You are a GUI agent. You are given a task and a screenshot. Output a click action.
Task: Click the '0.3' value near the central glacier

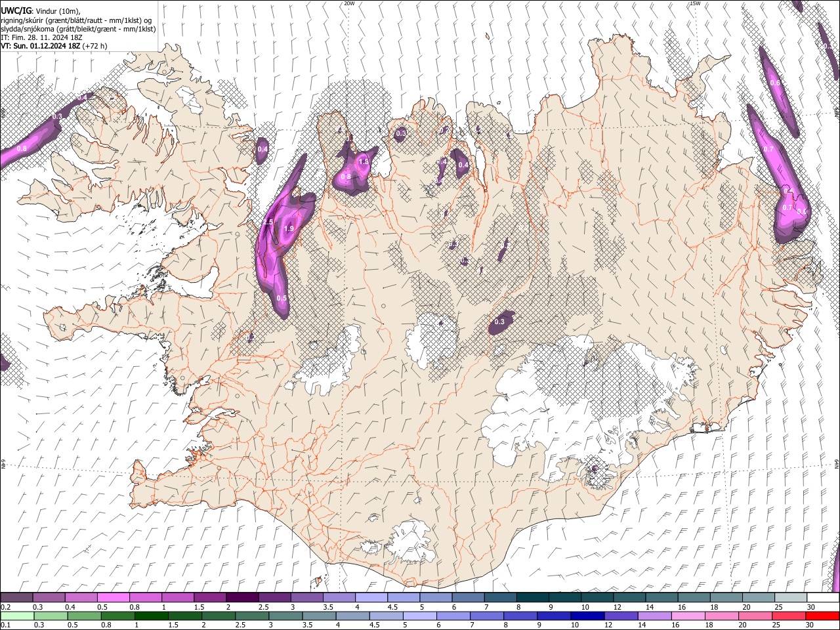point(500,322)
